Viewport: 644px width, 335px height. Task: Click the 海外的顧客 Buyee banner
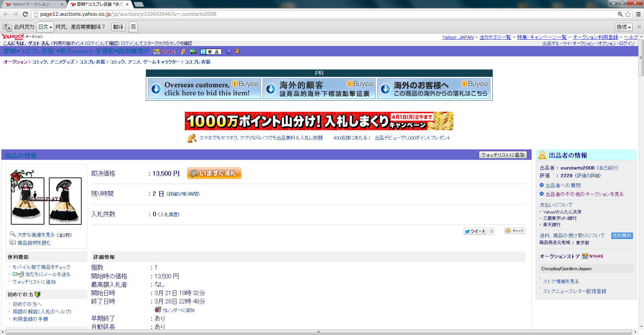[x=319, y=89]
